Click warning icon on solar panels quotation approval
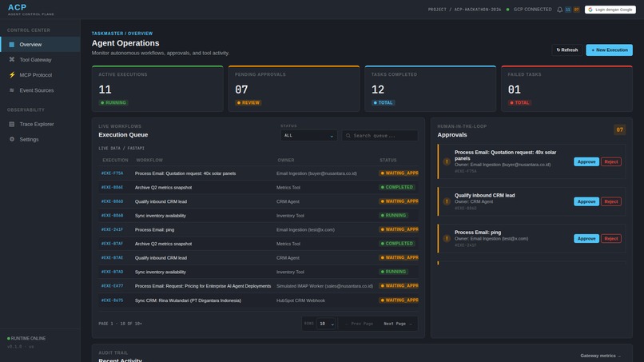 pyautogui.click(x=447, y=161)
